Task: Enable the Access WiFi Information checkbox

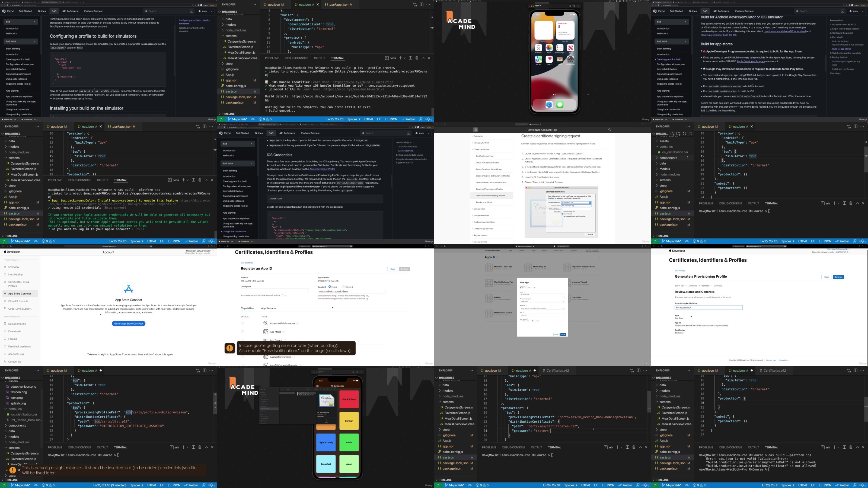Action: tap(242, 323)
